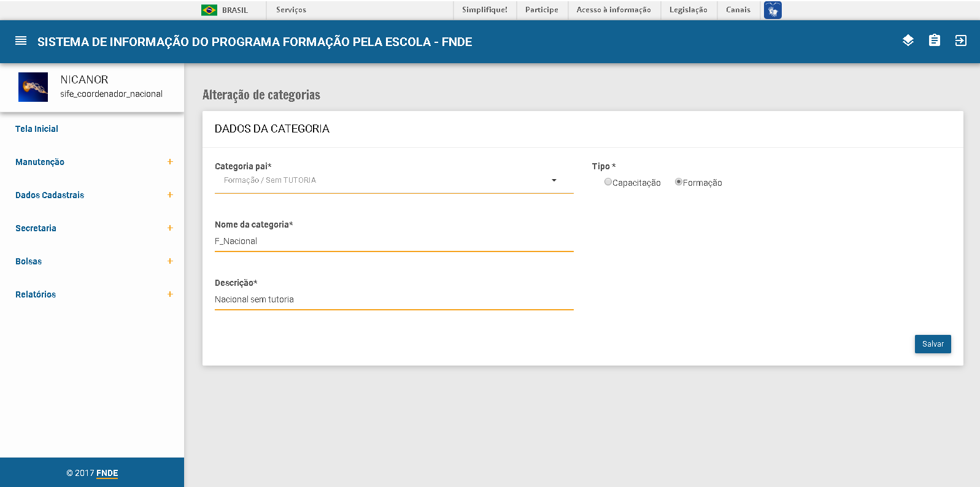This screenshot has width=980, height=487.
Task: Go to Tela Inicial
Action: [x=37, y=129]
